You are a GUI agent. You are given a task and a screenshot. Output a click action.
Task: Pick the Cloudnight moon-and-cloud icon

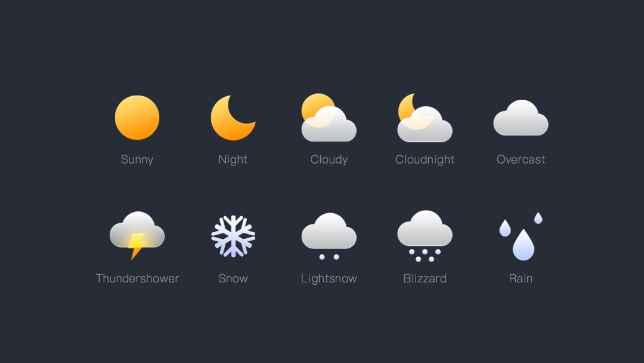[425, 118]
